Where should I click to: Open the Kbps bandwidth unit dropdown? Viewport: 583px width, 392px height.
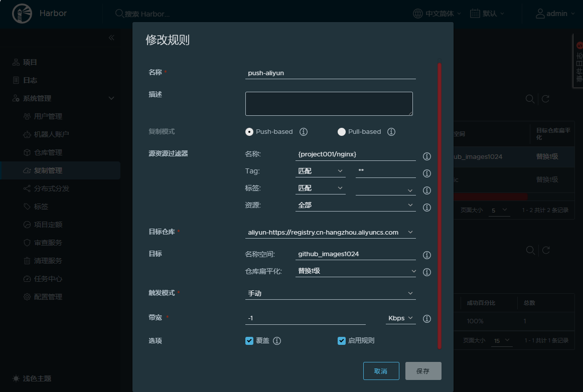click(400, 318)
